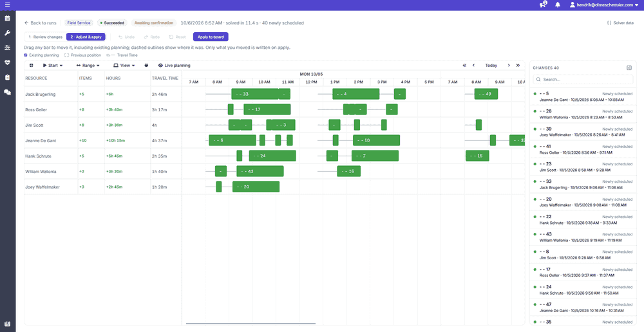Open the hamburger menu icon

[7, 5]
